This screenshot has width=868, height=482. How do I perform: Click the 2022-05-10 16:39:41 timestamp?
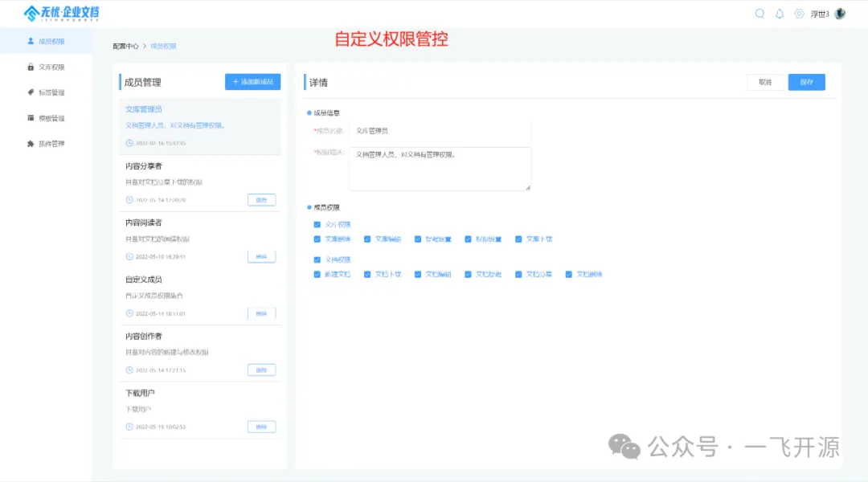[x=161, y=257]
